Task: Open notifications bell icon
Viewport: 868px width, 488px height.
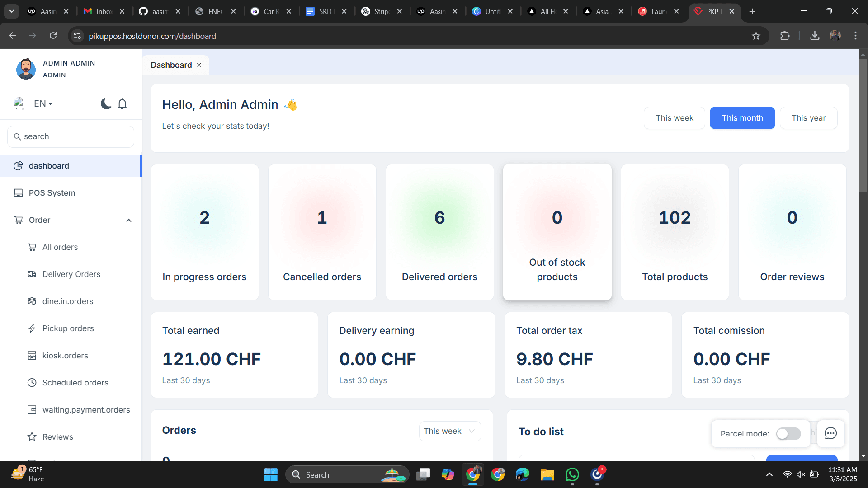Action: 122,104
